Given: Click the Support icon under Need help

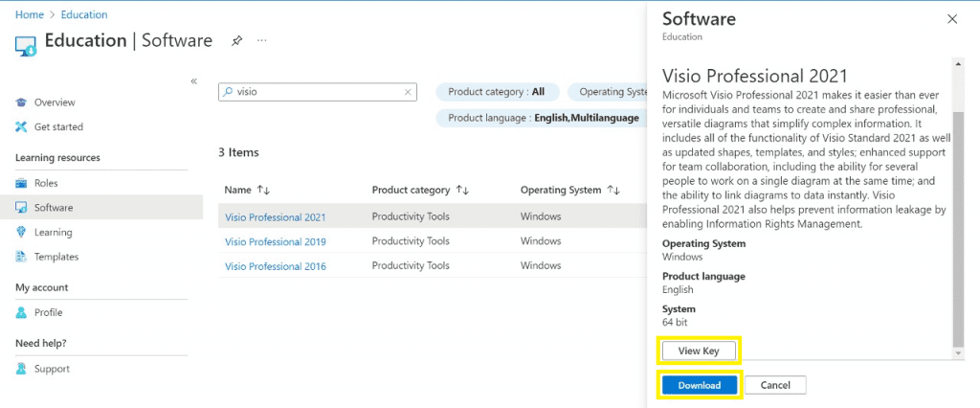Looking at the screenshot, I should point(22,369).
